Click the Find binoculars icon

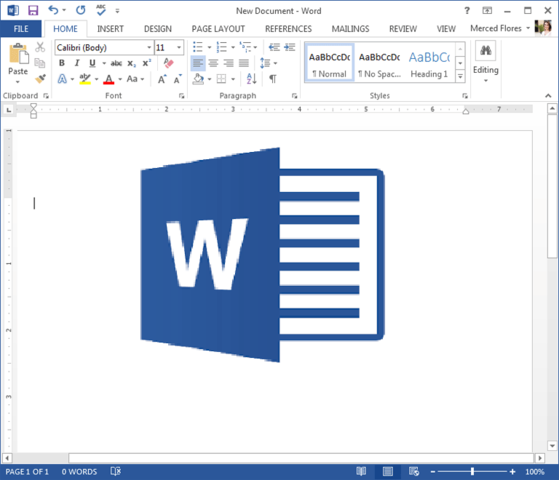[x=486, y=51]
